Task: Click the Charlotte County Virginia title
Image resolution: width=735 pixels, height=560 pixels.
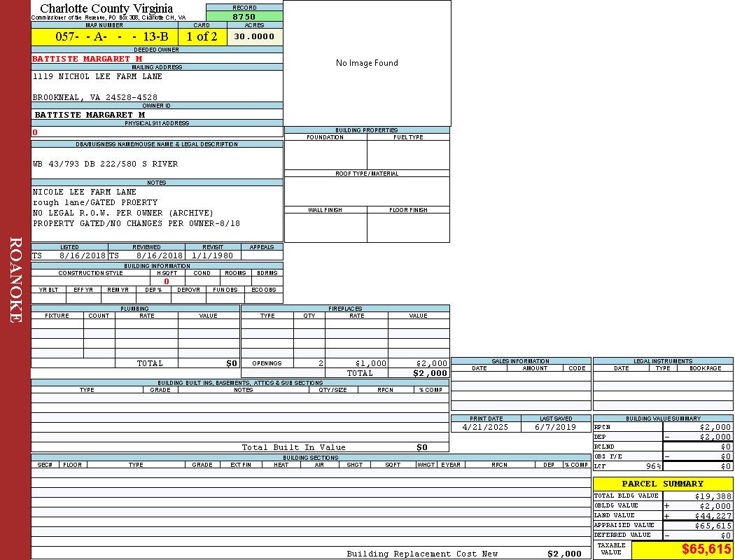Action: (x=106, y=8)
